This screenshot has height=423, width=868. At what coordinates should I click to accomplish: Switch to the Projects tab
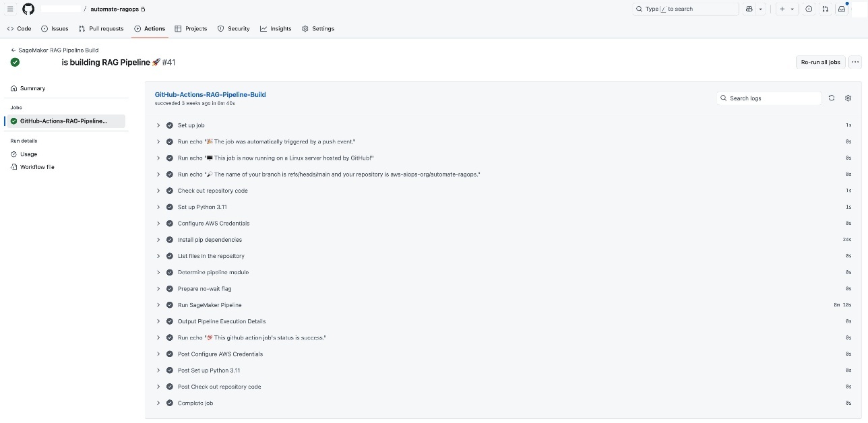tap(191, 28)
